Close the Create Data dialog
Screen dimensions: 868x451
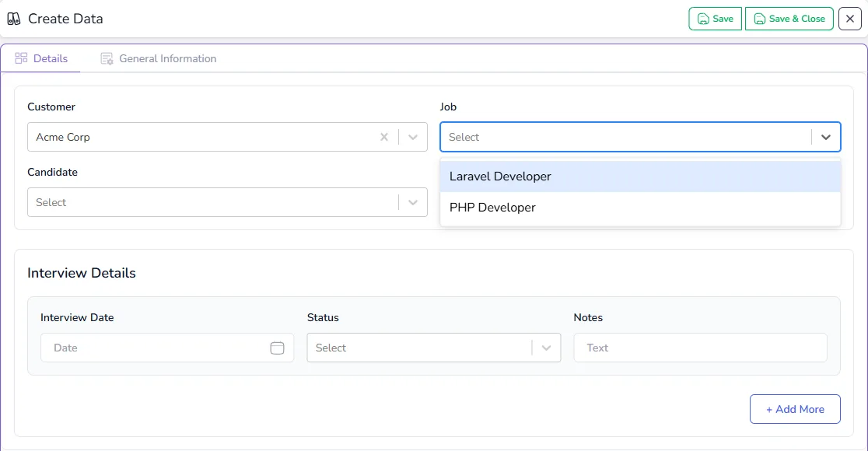850,19
